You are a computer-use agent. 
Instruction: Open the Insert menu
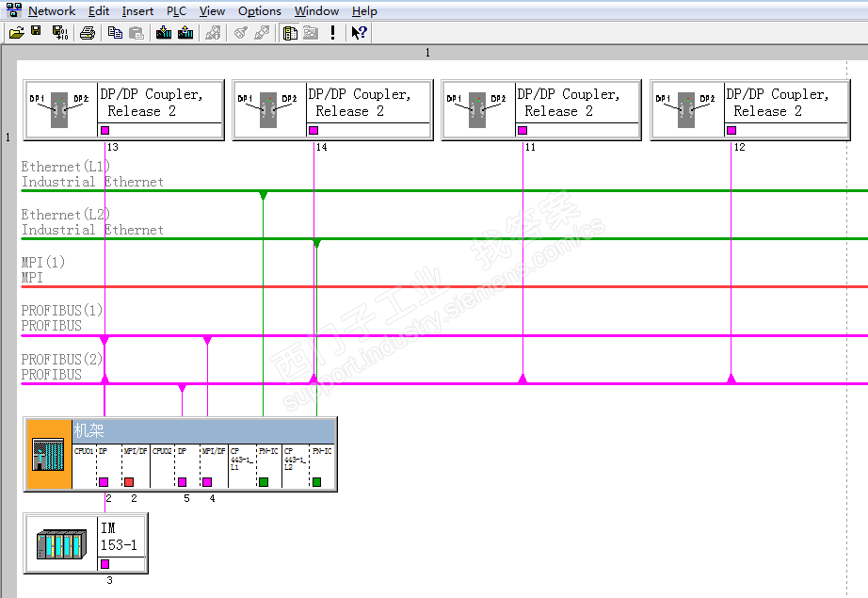tap(137, 11)
